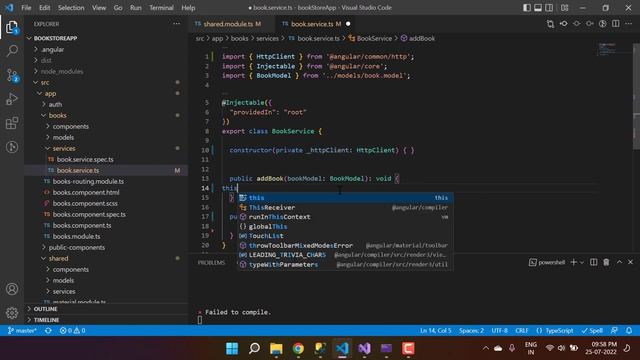
Task: Open Windows Start button
Action: click(x=232, y=348)
